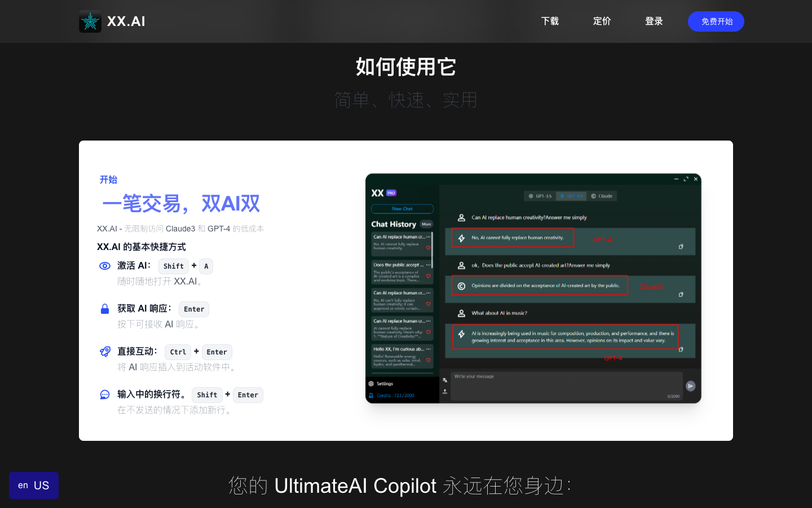Click the 免费开始 button

(716, 21)
